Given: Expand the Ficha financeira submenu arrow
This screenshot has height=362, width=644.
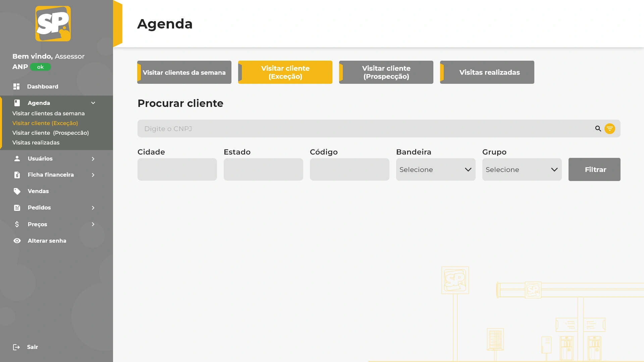Looking at the screenshot, I should [93, 175].
